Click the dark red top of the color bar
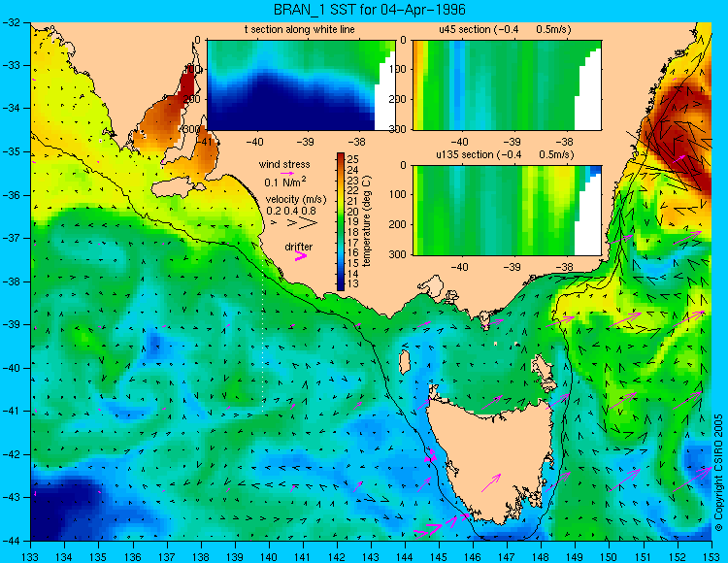The width and height of the screenshot is (728, 563). click(x=341, y=157)
